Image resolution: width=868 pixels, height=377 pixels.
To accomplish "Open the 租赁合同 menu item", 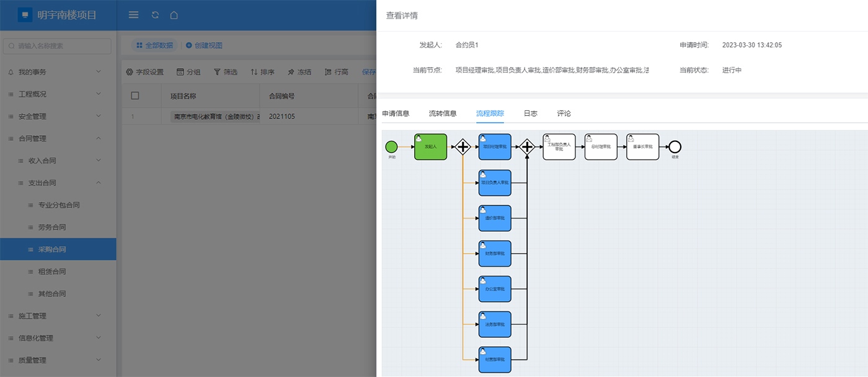I will pos(58,272).
